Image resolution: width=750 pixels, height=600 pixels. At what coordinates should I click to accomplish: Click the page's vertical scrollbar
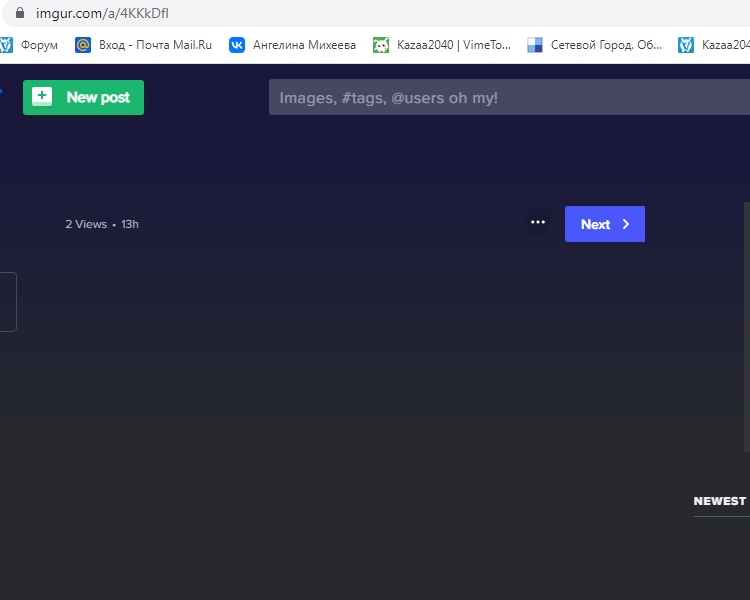pyautogui.click(x=746, y=300)
